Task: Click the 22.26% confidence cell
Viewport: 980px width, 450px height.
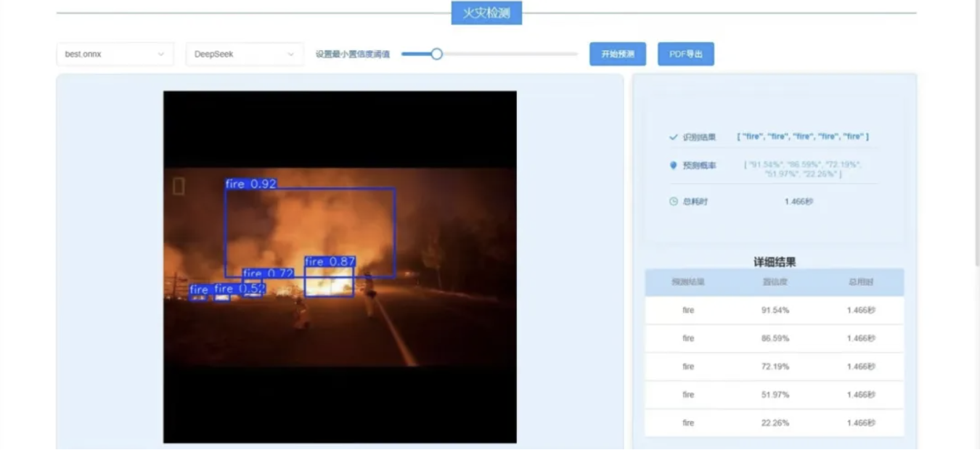Action: (x=775, y=422)
